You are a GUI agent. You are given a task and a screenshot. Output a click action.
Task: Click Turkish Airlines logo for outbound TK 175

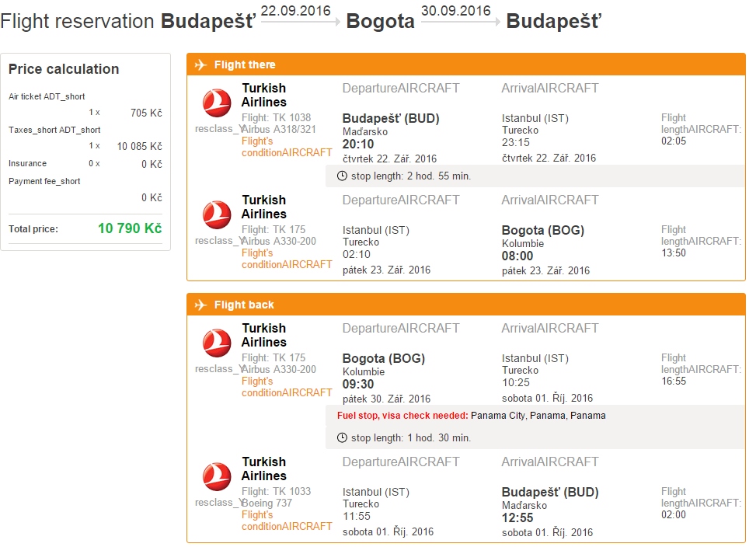point(217,215)
